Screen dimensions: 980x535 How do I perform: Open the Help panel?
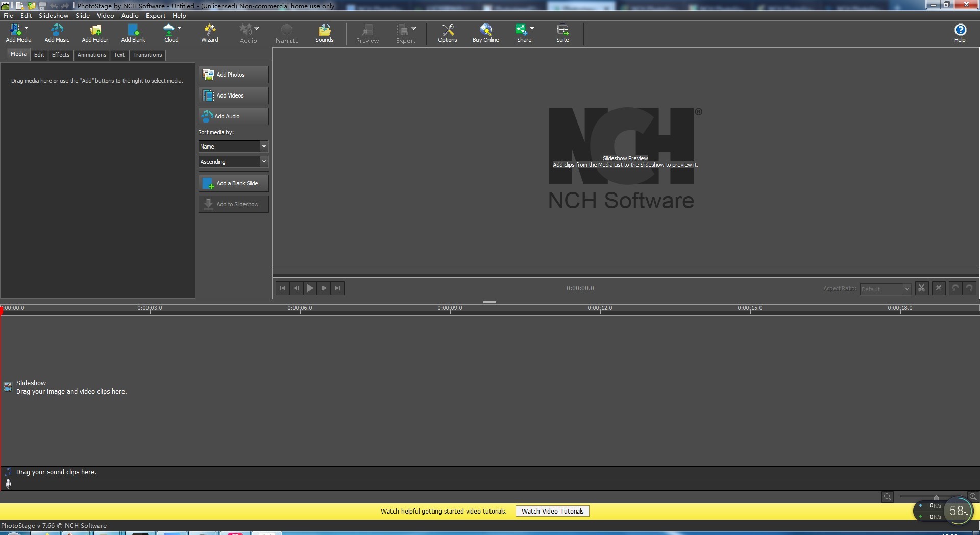click(x=960, y=33)
